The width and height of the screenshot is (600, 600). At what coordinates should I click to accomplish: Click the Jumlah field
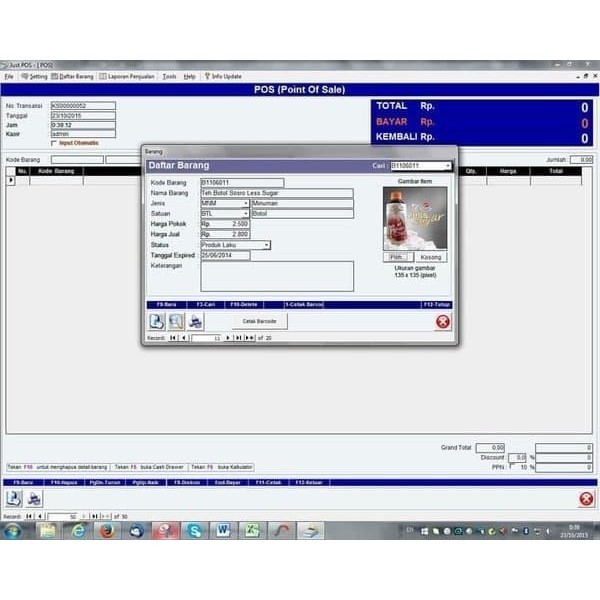581,160
